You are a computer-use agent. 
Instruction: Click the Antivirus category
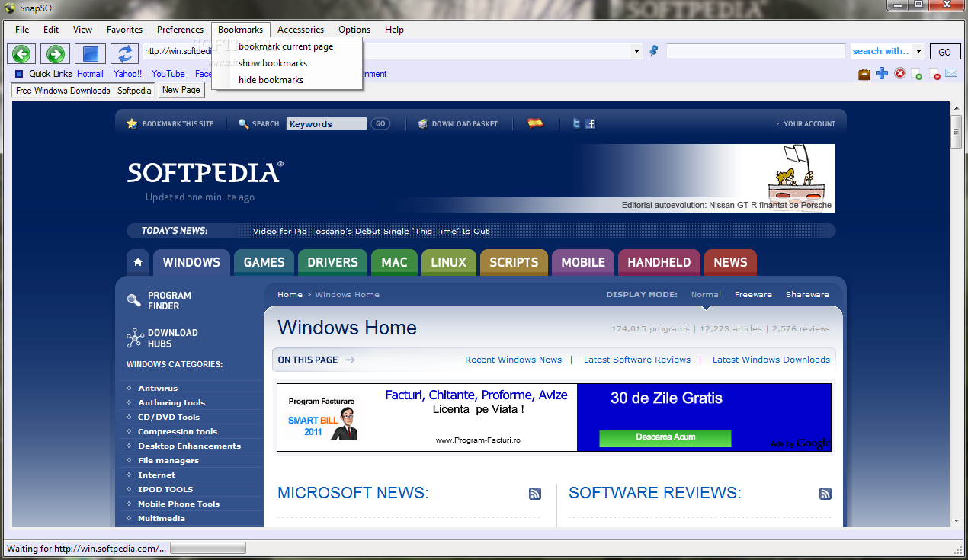158,389
